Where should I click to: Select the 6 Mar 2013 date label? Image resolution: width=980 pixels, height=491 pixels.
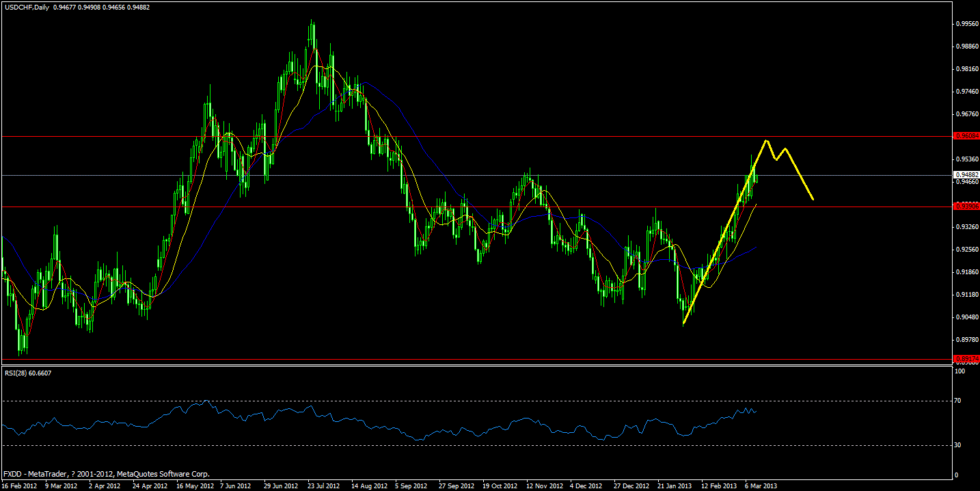coord(761,486)
